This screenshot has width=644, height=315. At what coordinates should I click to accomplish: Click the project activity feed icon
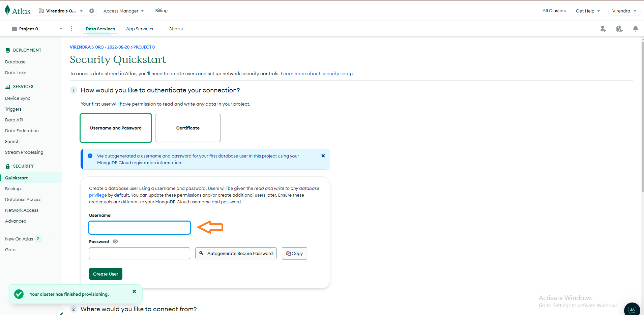[619, 29]
